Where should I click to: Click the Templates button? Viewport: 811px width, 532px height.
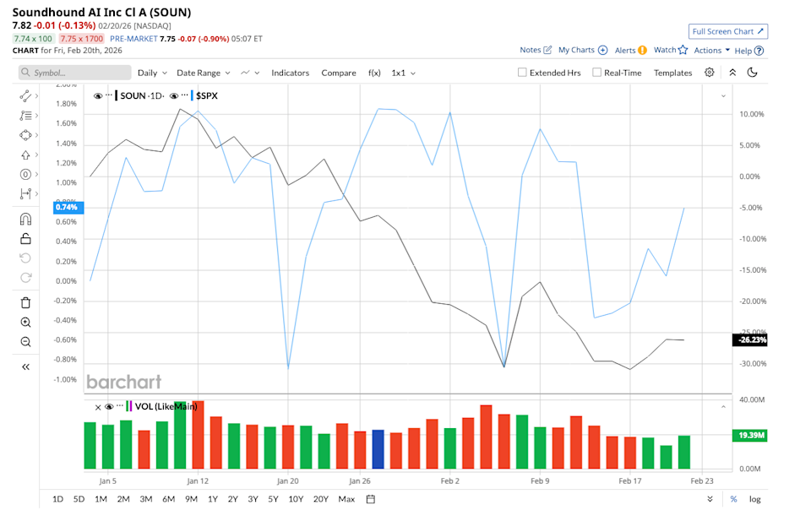(672, 73)
